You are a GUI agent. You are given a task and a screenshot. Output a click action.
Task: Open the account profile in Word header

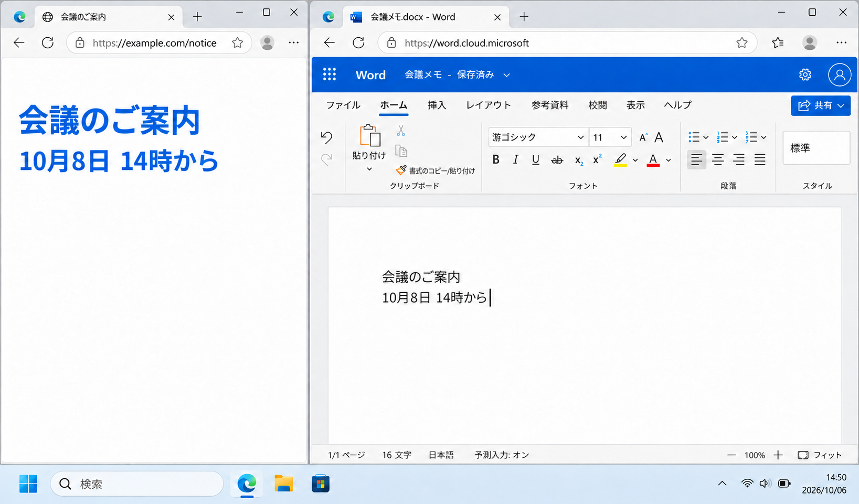tap(839, 74)
